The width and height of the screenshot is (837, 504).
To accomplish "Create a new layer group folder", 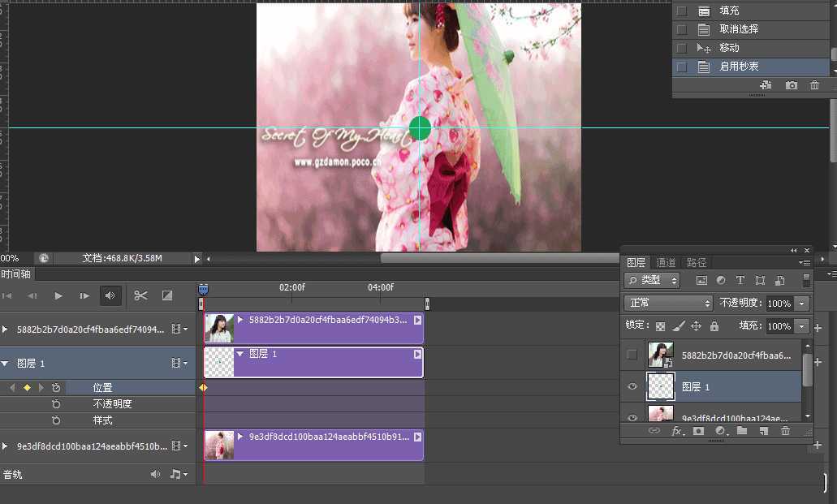I will tap(742, 430).
